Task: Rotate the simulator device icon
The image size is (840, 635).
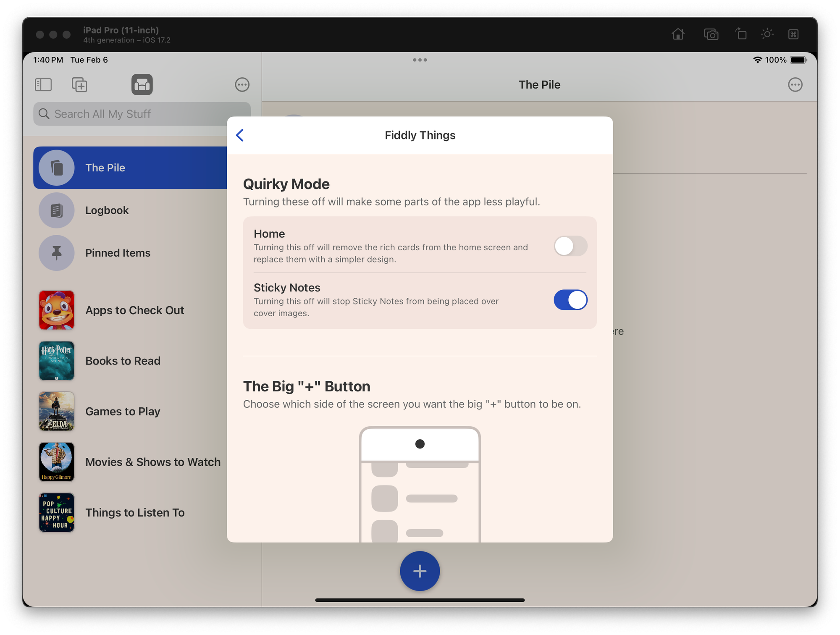Action: pyautogui.click(x=741, y=34)
